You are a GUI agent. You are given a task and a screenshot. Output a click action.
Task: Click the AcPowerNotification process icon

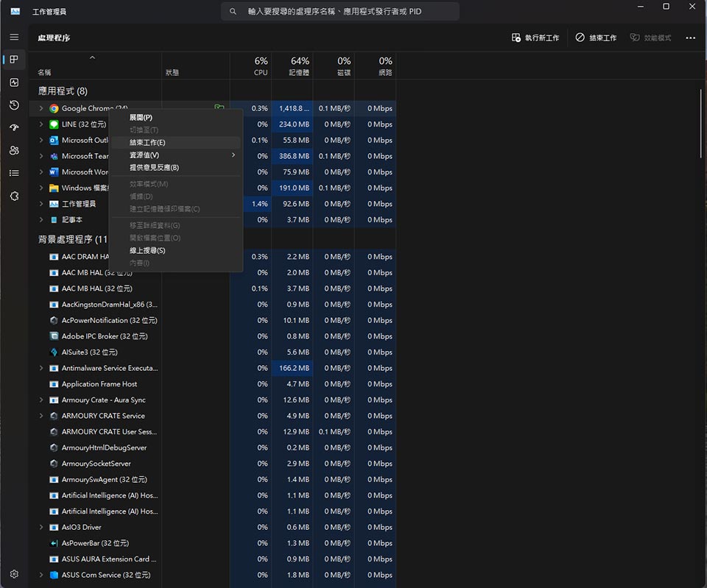[x=54, y=320]
